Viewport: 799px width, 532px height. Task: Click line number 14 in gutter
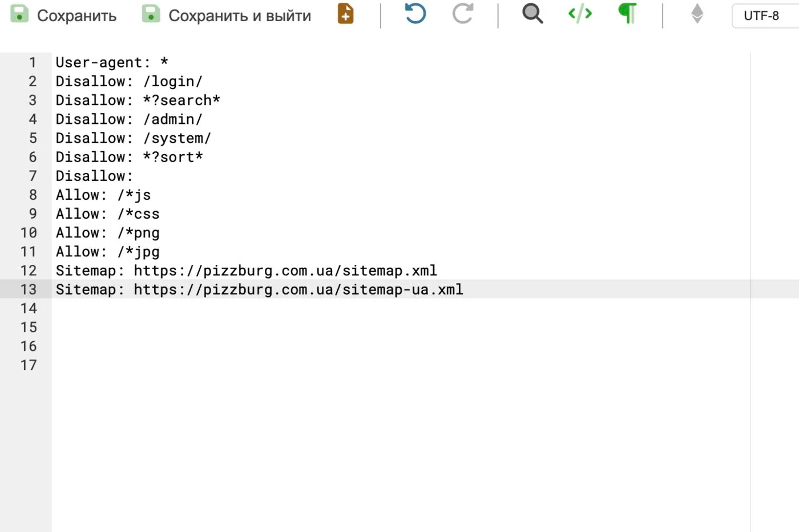click(x=29, y=308)
